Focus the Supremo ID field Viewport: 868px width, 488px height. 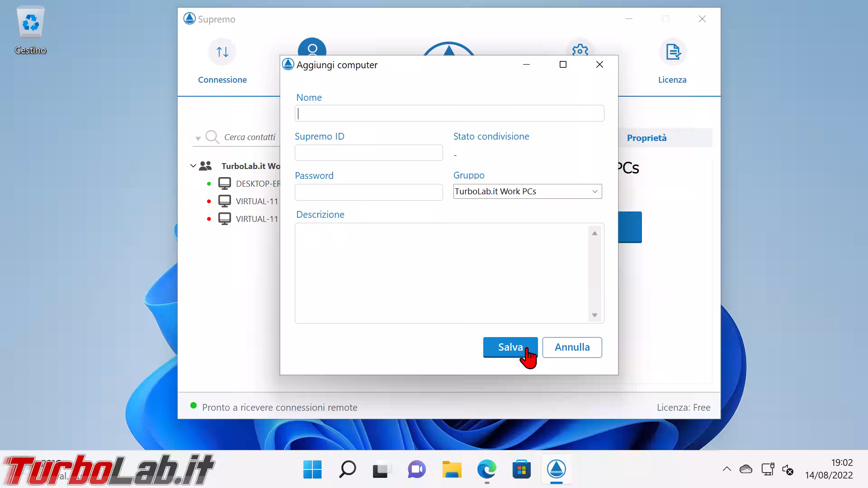point(368,153)
